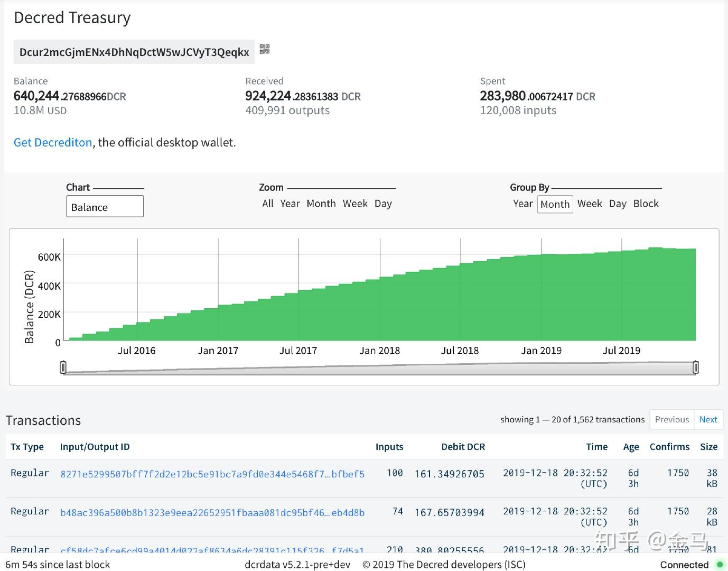Image resolution: width=728 pixels, height=571 pixels.
Task: Open transaction b48ac396a500b8b1323e9eea2265...
Action: (212, 512)
